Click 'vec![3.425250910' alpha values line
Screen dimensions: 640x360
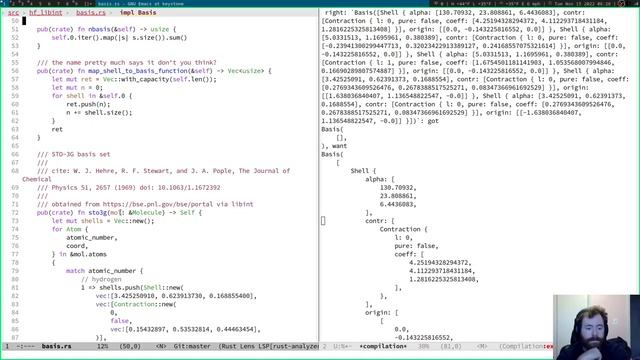tap(176, 296)
